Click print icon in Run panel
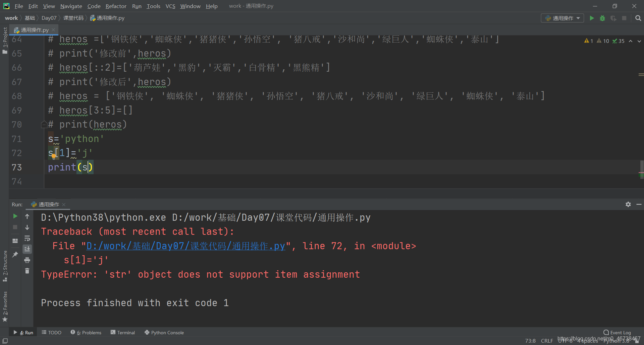 [x=27, y=260]
